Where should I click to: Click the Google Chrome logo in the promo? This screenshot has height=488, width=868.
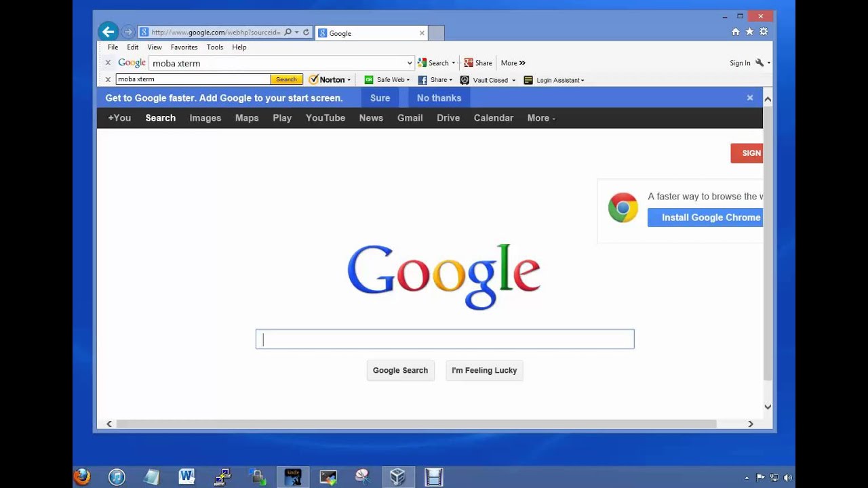coord(623,208)
